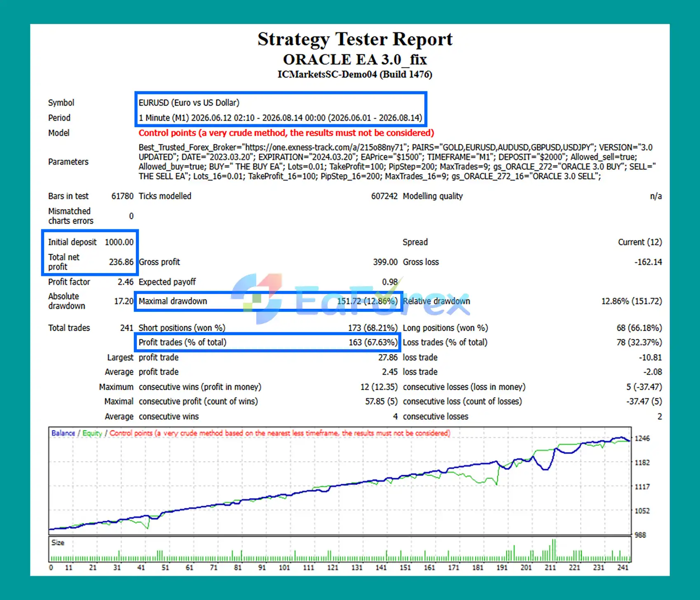The height and width of the screenshot is (600, 700).
Task: Click the 'Gross profit' label
Action: pyautogui.click(x=159, y=262)
